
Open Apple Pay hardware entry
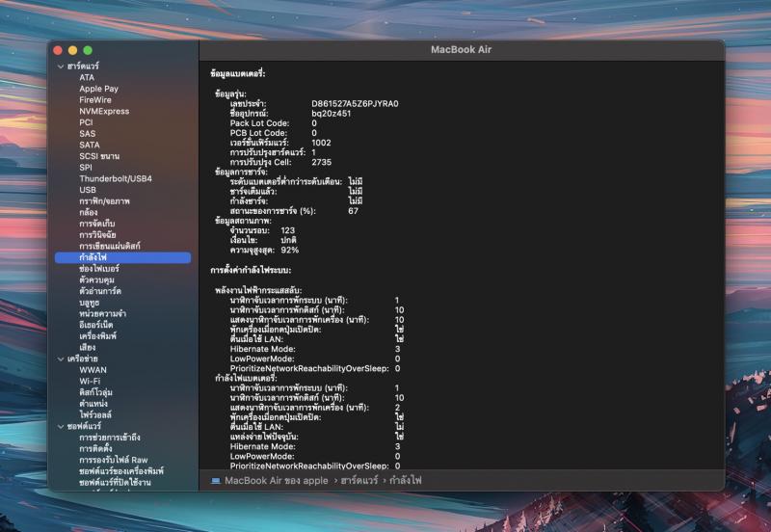(99, 89)
